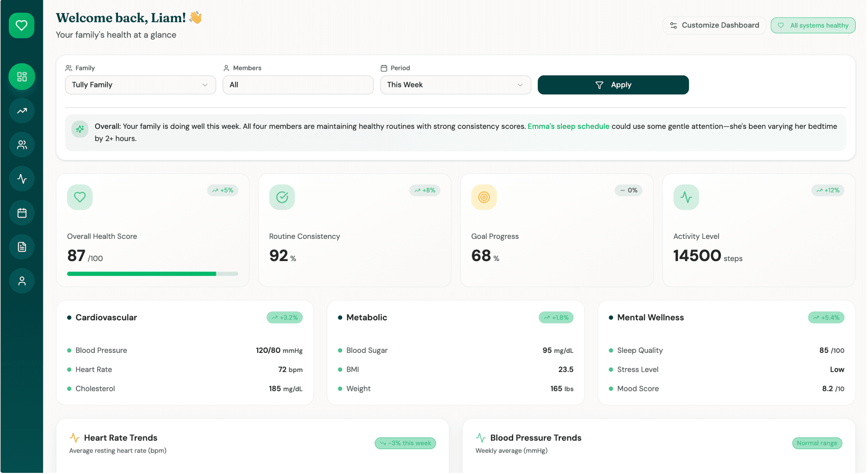This screenshot has height=474, width=868.
Task: Select the All systems healthy status badge
Action: pyautogui.click(x=813, y=25)
